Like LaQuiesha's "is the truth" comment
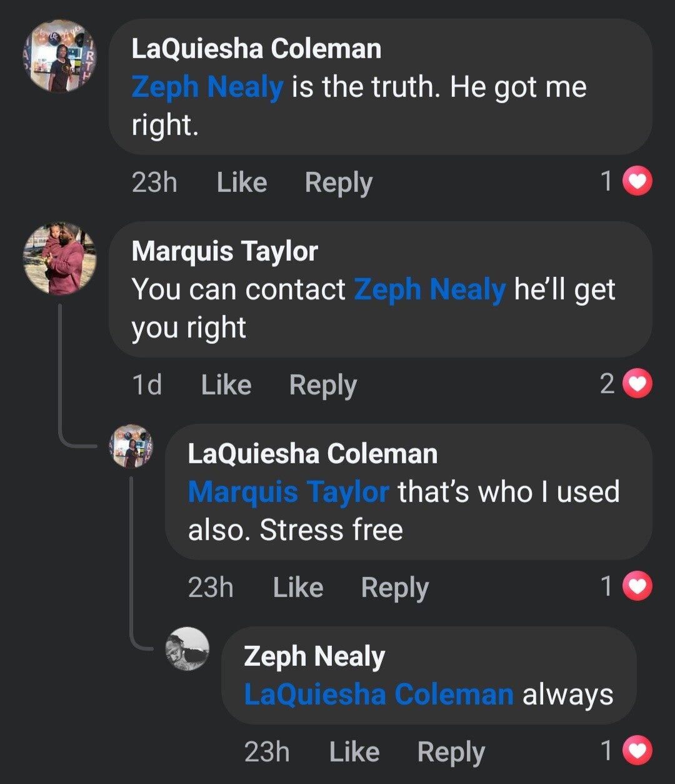Image resolution: width=675 pixels, height=784 pixels. [x=242, y=183]
